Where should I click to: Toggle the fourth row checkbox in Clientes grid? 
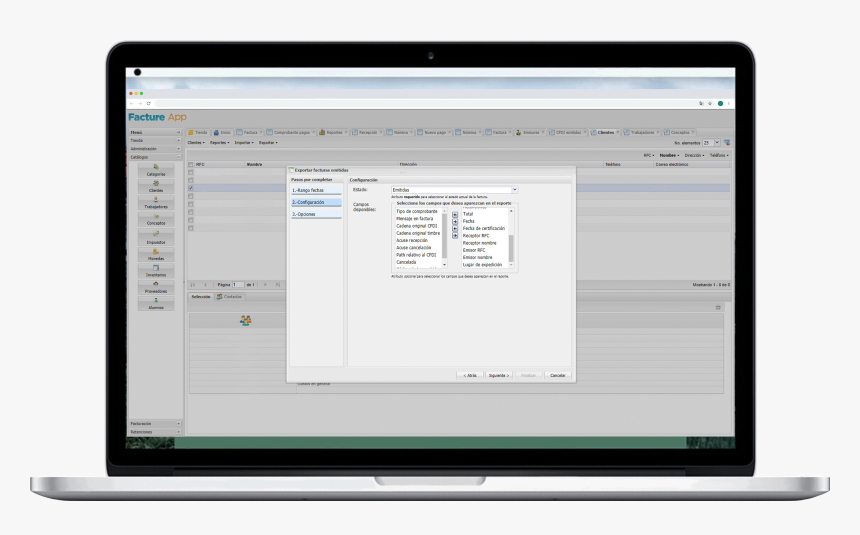(x=191, y=196)
